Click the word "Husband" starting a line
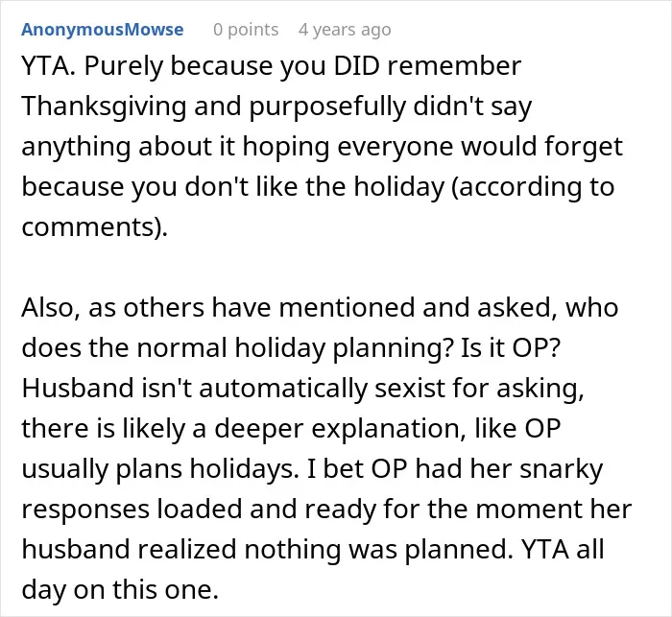The image size is (672, 617). [x=78, y=388]
